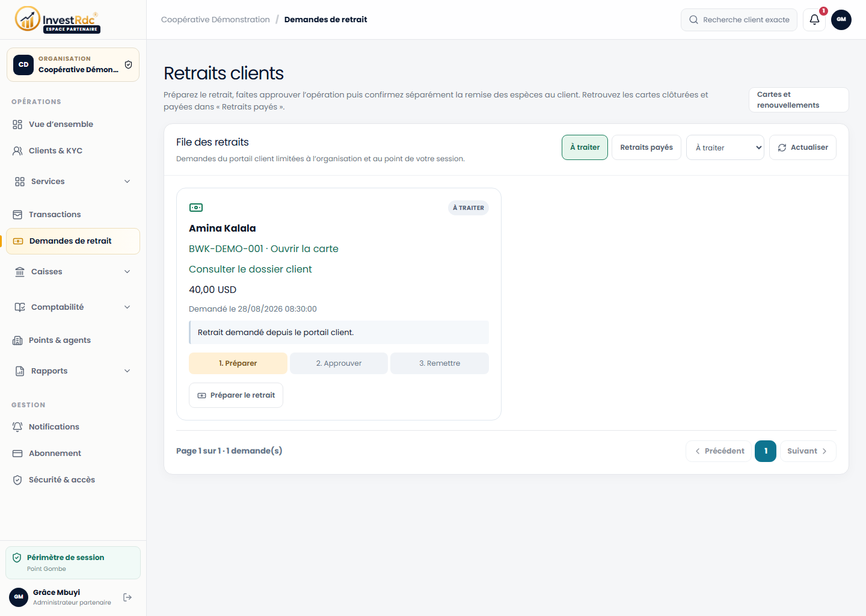Viewport: 866px width, 616px height.
Task: Click the Notifications bell icon in sidebar
Action: pos(17,427)
